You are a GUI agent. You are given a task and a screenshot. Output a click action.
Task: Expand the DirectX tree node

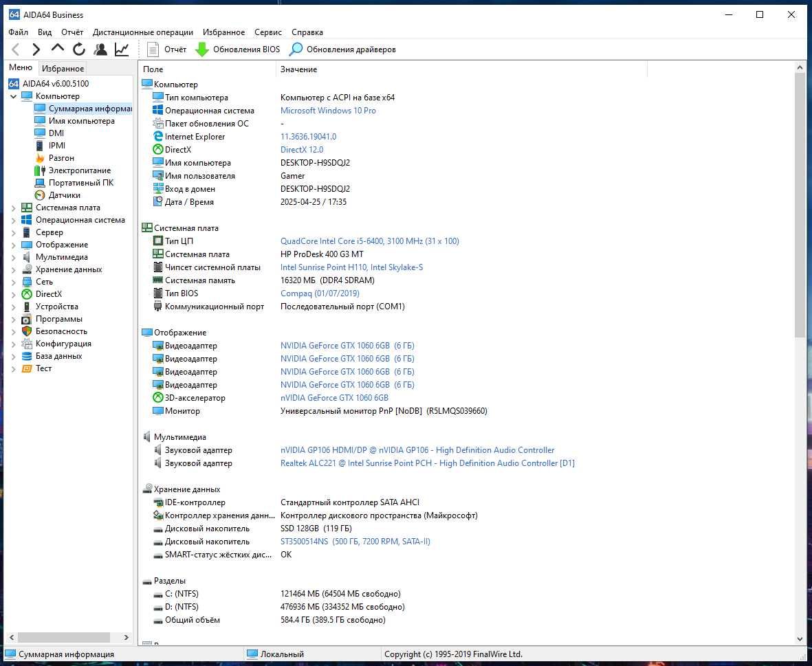point(14,294)
